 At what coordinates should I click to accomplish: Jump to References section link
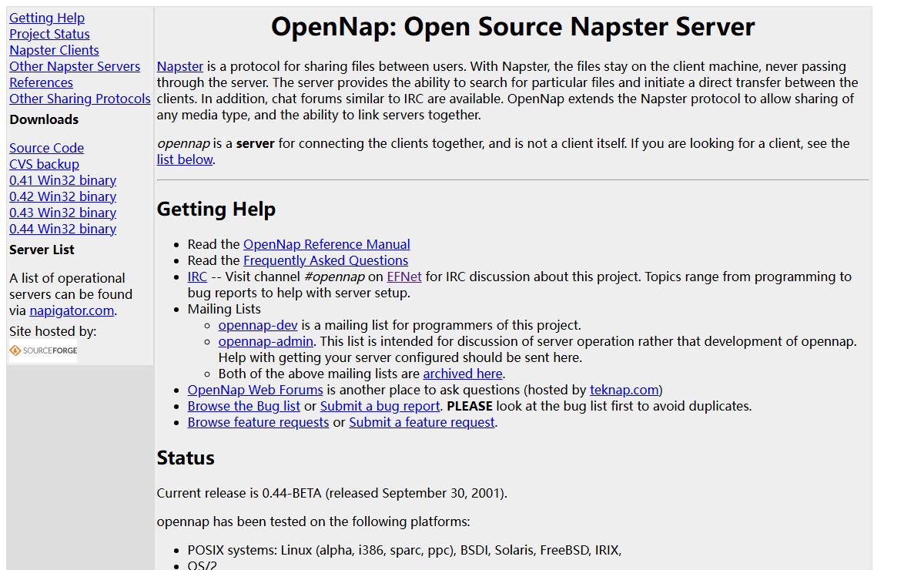pos(41,82)
